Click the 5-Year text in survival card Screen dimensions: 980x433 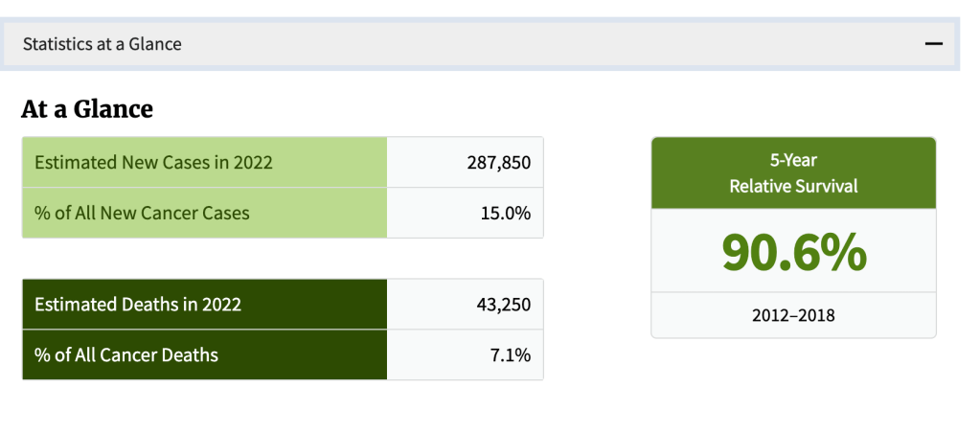tap(793, 161)
